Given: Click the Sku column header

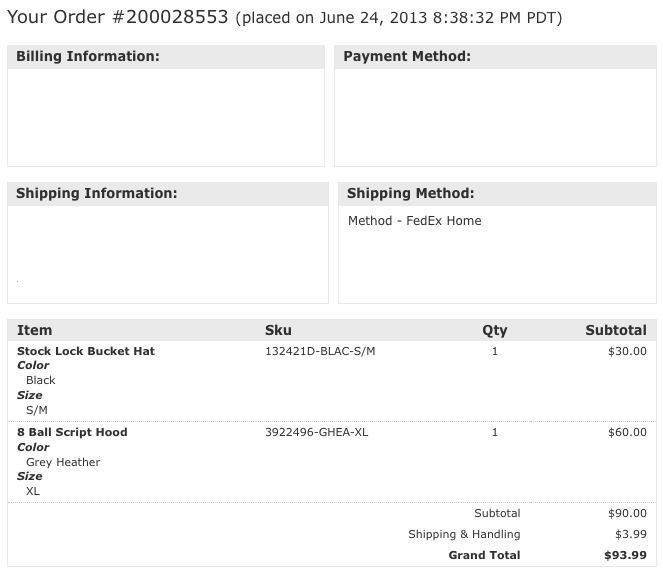Looking at the screenshot, I should coord(278,330).
